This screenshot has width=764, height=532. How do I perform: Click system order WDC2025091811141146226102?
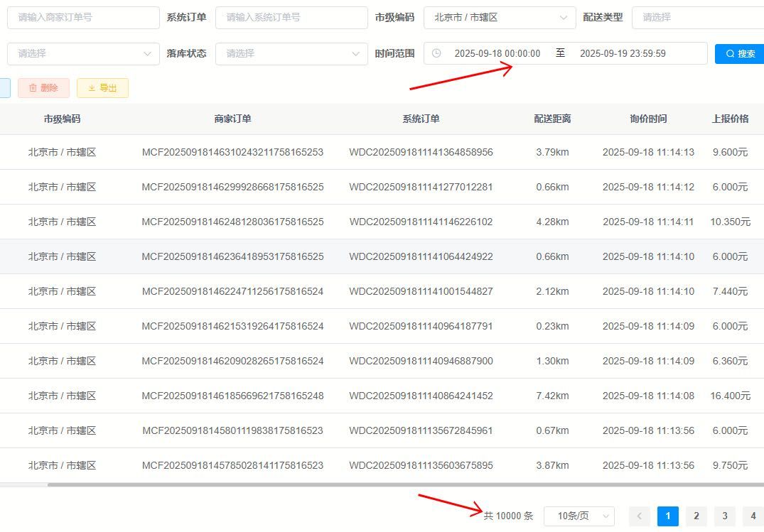tap(421, 222)
